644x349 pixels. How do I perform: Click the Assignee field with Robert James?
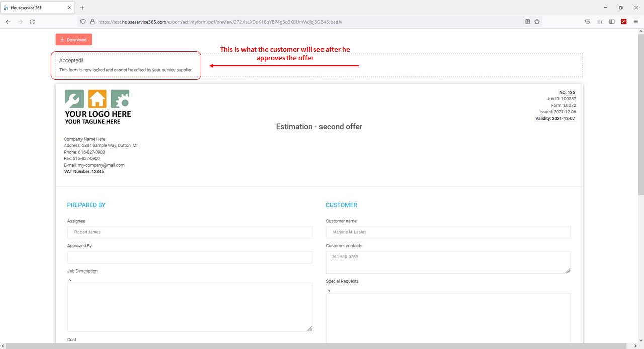click(x=190, y=232)
